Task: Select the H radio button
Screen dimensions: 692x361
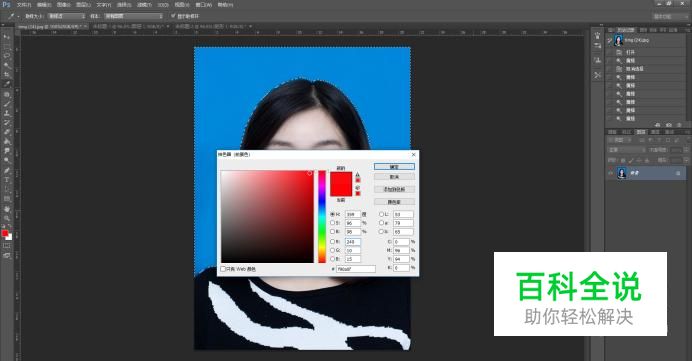Action: (x=333, y=214)
